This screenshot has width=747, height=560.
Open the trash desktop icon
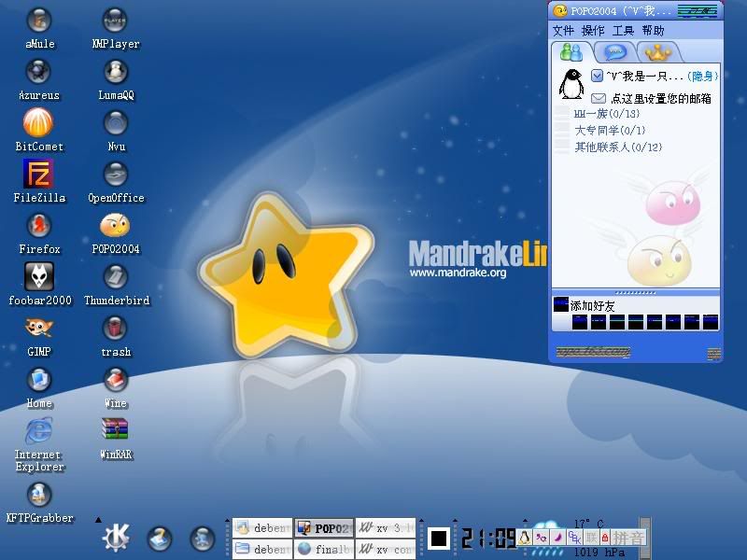[x=116, y=337]
